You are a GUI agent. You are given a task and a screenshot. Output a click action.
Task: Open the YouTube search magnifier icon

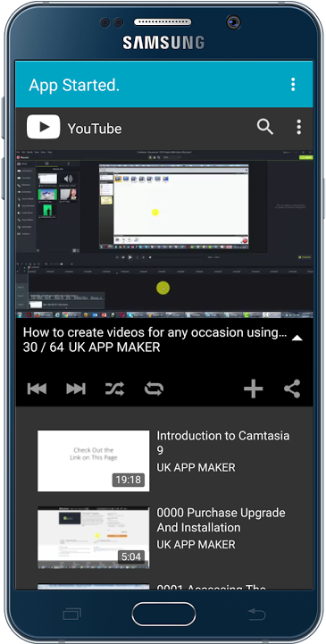tap(265, 127)
